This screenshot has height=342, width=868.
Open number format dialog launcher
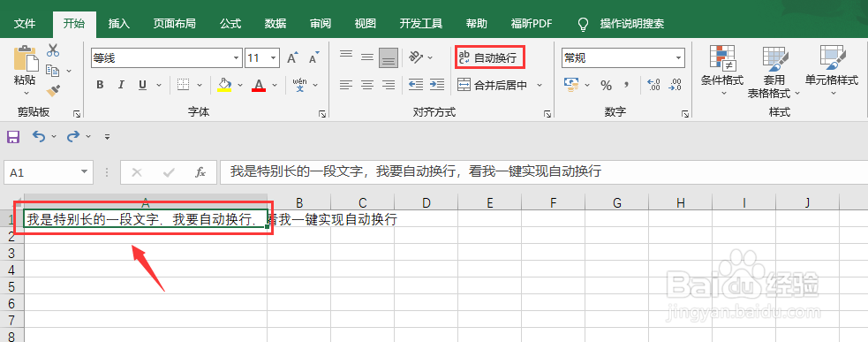(x=686, y=114)
